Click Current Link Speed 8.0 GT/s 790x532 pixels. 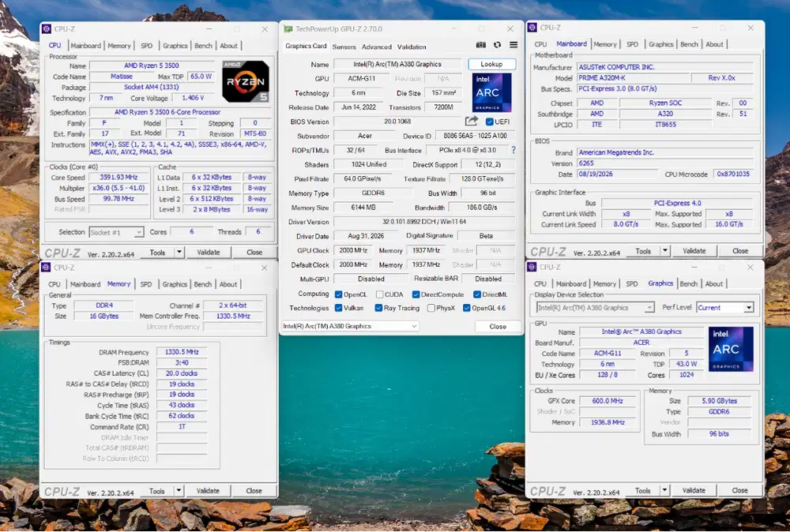click(626, 224)
